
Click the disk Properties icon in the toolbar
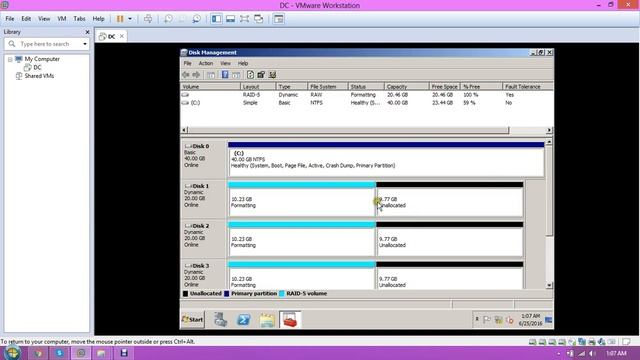click(261, 75)
